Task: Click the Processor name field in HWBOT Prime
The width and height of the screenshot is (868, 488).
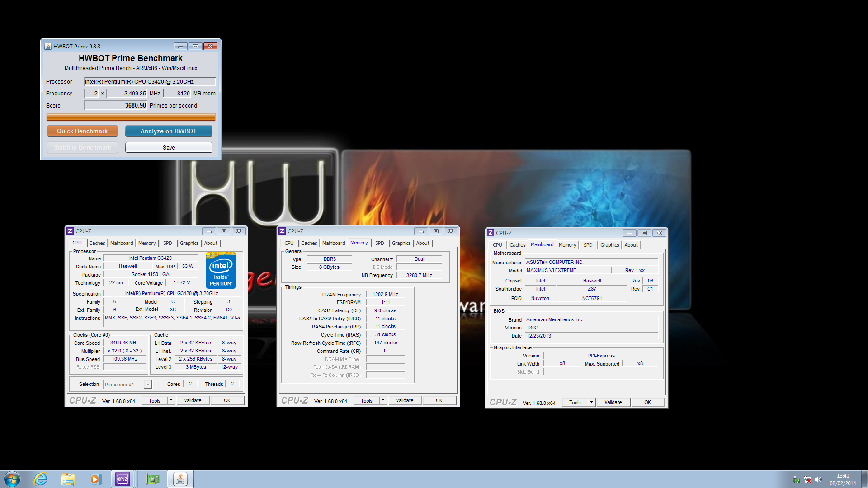Action: point(150,81)
